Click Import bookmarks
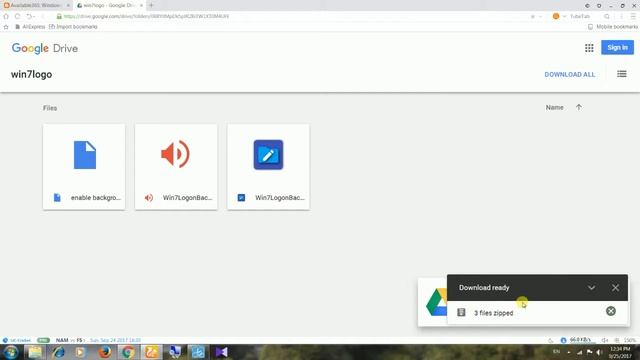 click(73, 27)
